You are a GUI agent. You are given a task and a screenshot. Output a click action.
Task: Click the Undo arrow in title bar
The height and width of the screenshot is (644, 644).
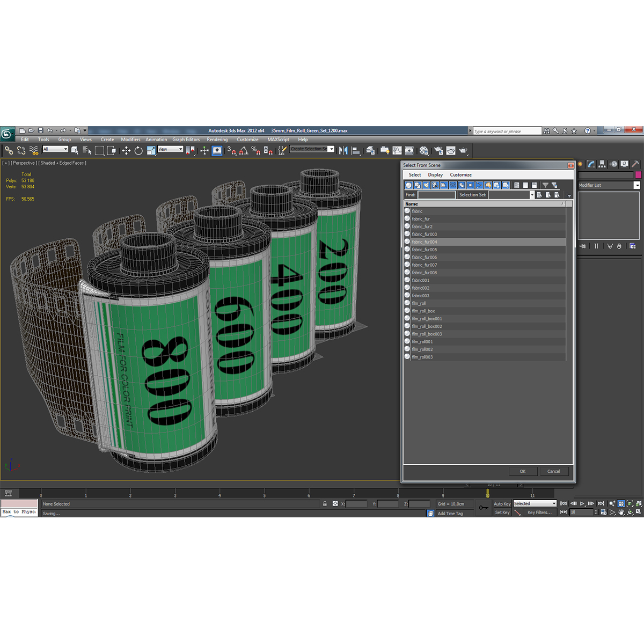[x=49, y=130]
